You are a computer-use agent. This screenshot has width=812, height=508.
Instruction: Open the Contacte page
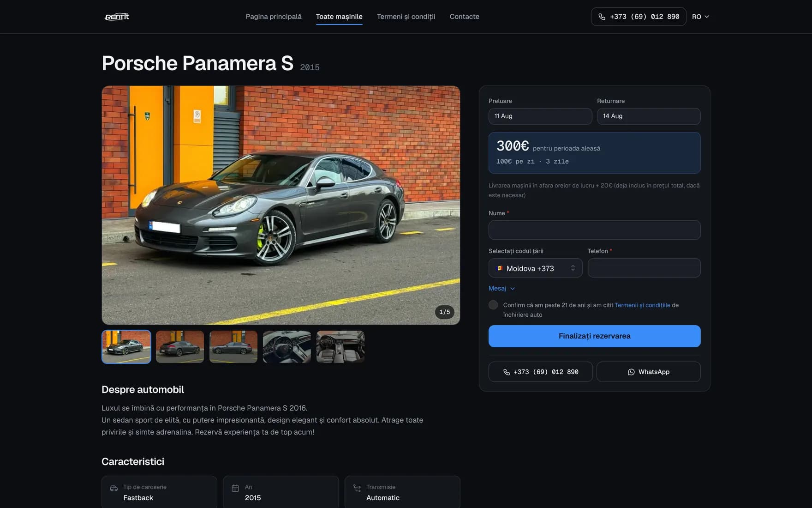click(x=465, y=17)
